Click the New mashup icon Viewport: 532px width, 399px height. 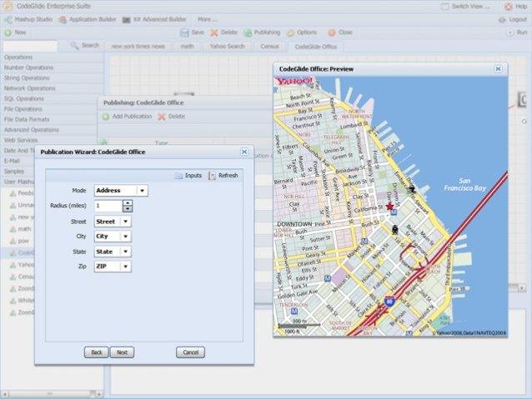[x=8, y=32]
